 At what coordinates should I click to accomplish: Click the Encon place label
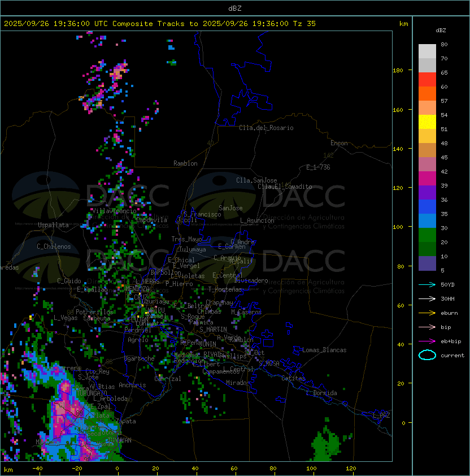click(x=339, y=143)
